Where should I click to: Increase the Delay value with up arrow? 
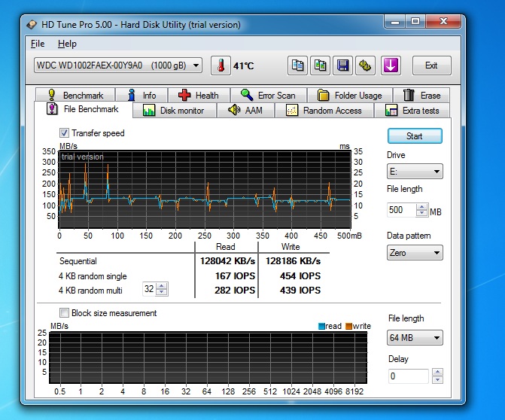pyautogui.click(x=437, y=373)
